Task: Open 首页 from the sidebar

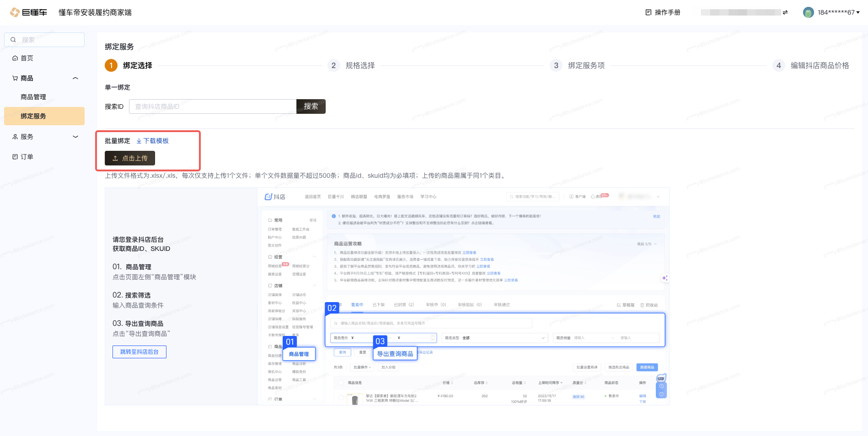Action: click(x=27, y=58)
